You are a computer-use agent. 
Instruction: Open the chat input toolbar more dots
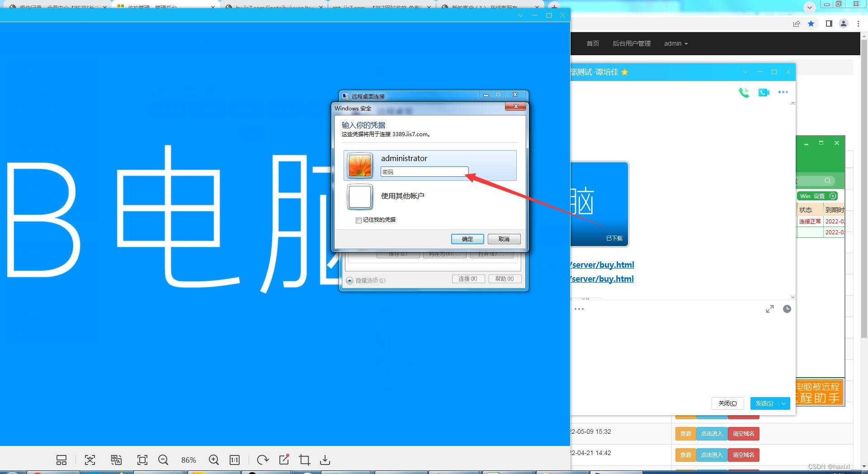[x=579, y=309]
